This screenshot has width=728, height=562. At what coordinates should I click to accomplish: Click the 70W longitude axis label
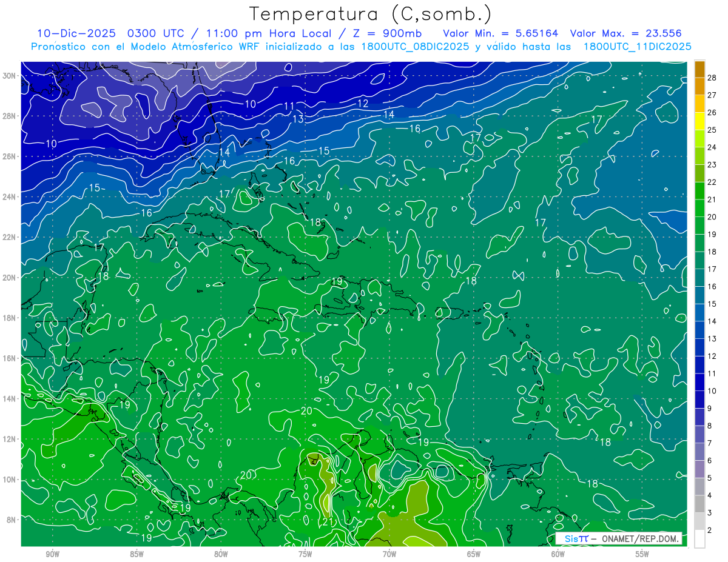[389, 554]
